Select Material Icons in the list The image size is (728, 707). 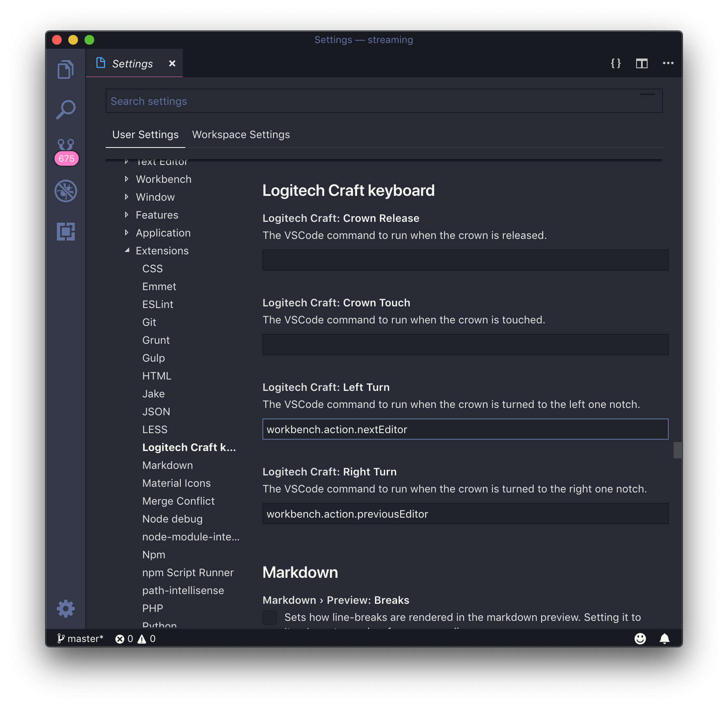tap(176, 483)
